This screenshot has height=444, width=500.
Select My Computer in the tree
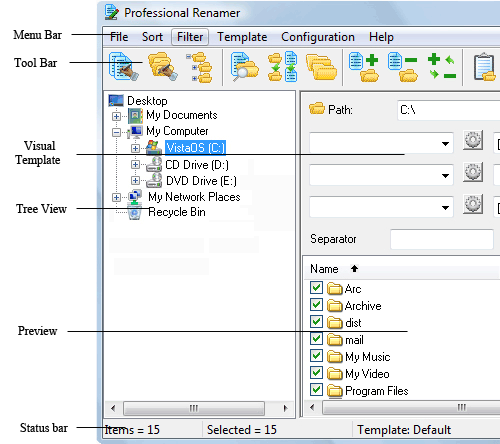point(177,131)
